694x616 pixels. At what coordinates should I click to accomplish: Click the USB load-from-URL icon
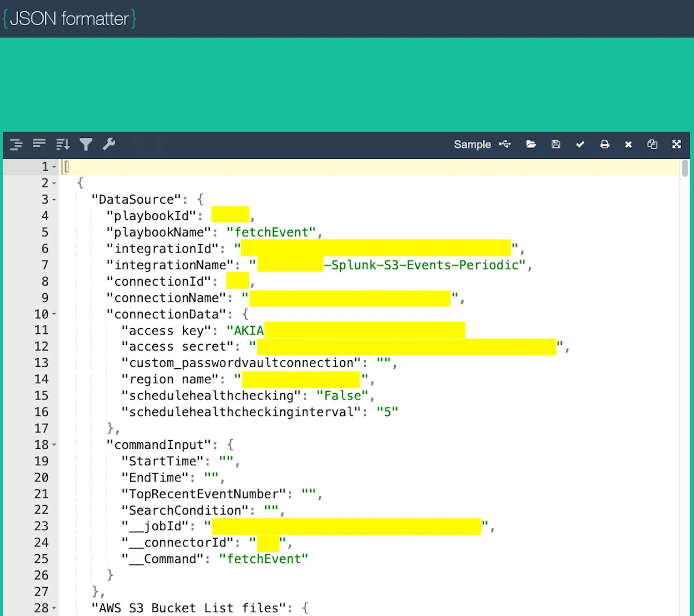505,144
